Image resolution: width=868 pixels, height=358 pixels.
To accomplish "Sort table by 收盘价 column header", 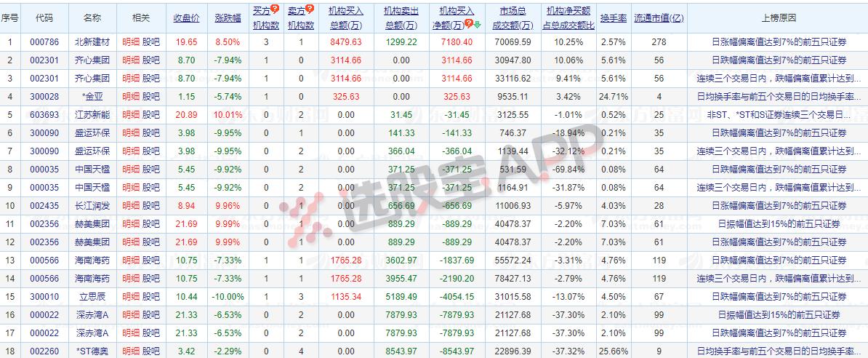I will point(187,17).
